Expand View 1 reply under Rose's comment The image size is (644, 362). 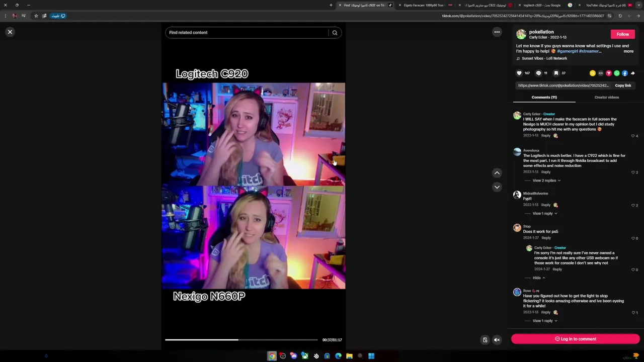pyautogui.click(x=545, y=321)
